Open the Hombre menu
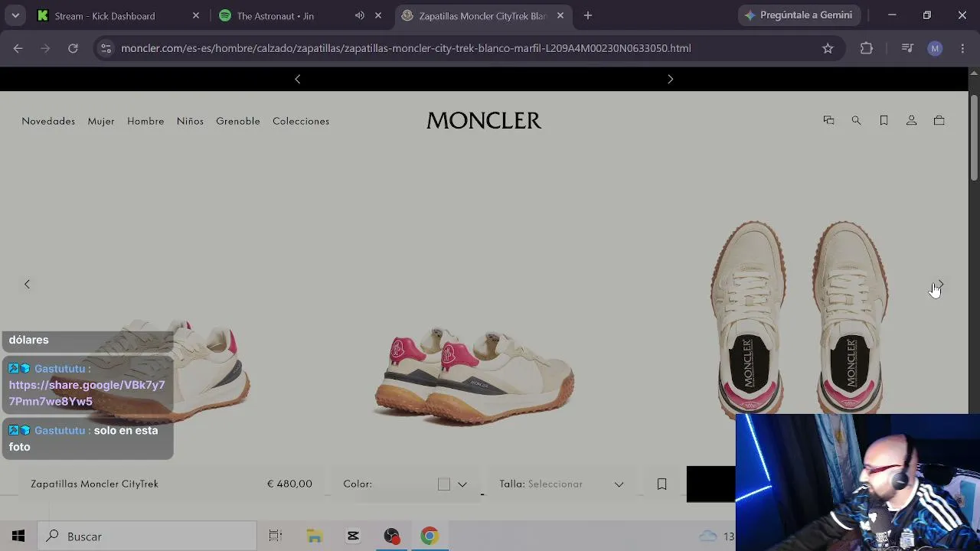 pos(145,121)
